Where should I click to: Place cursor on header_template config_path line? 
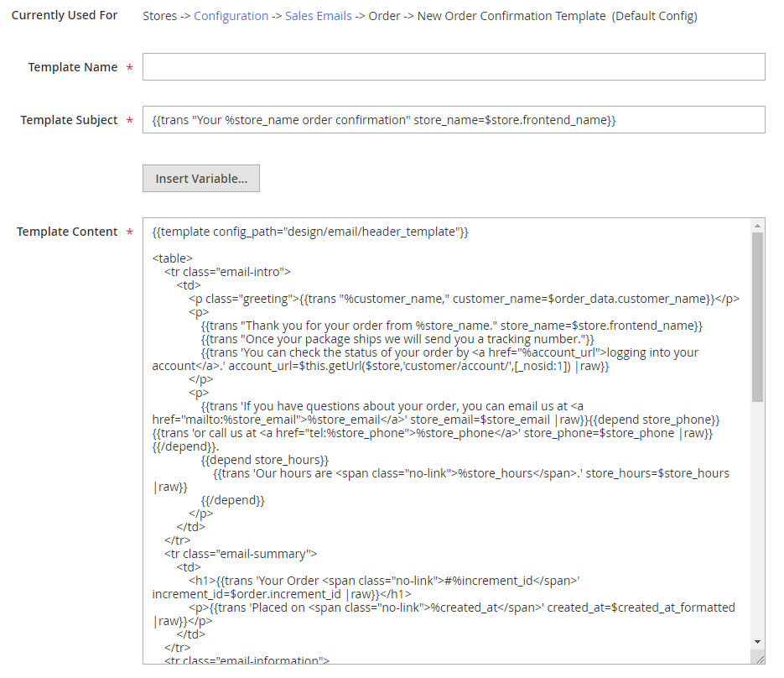[310, 232]
